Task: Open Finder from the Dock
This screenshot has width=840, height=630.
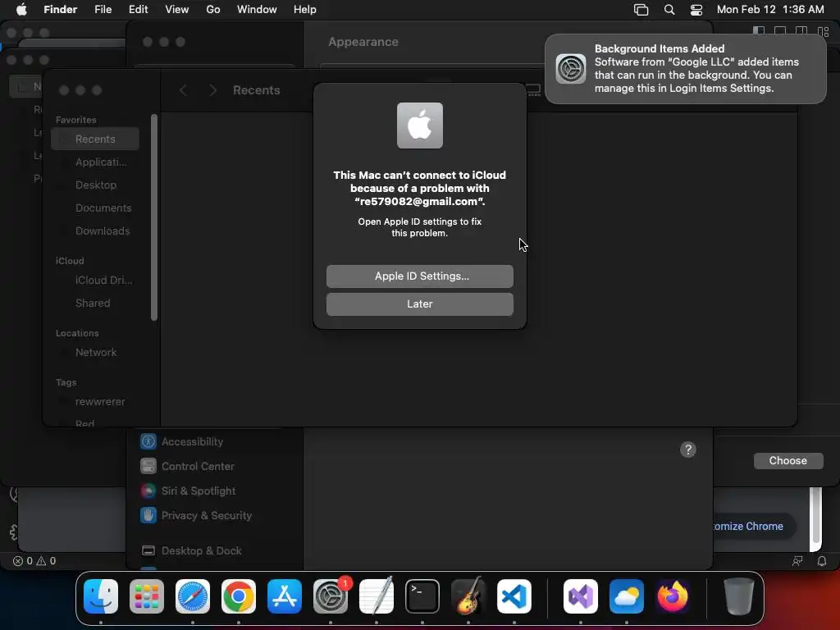Action: (101, 596)
